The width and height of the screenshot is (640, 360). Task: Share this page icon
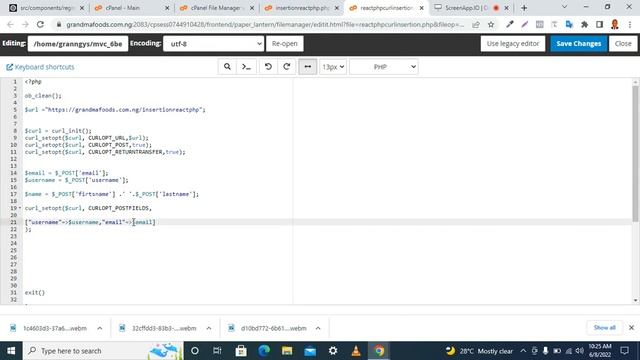click(x=476, y=24)
